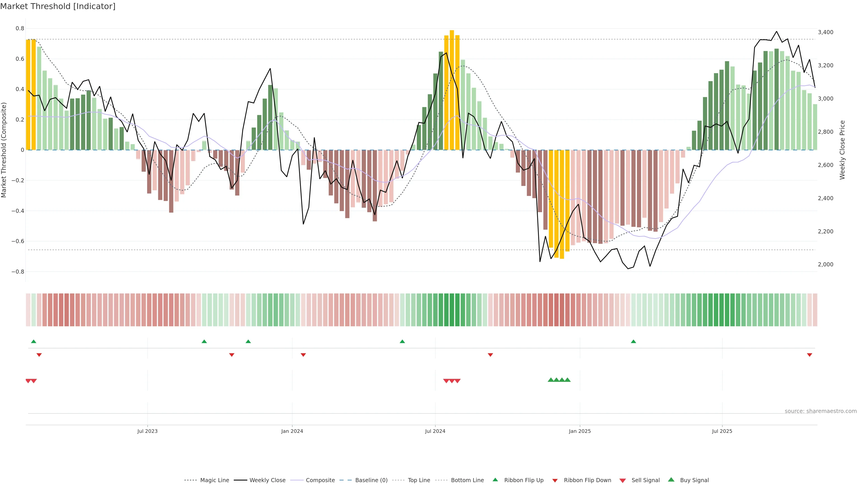The height and width of the screenshot is (488, 868).
Task: Toggle the Baseline (0) legend item
Action: point(371,480)
